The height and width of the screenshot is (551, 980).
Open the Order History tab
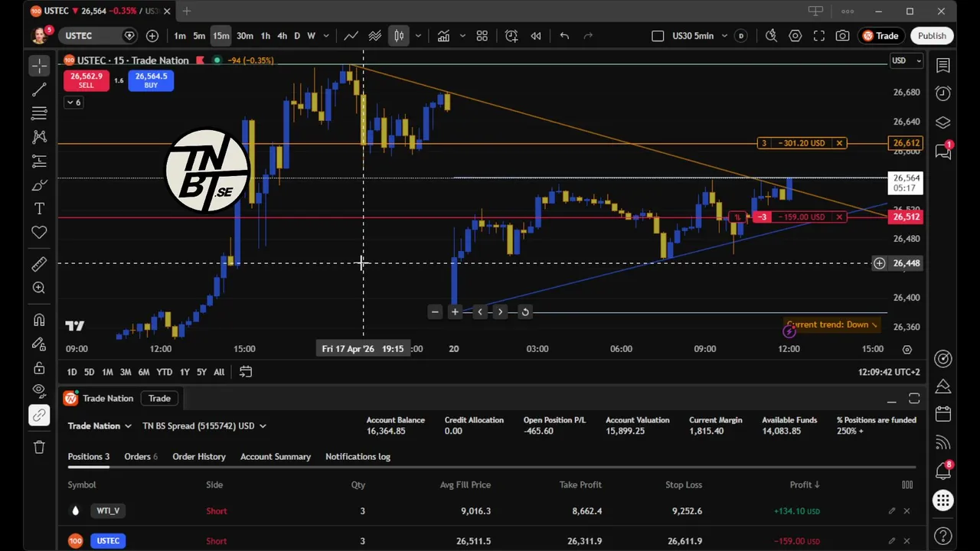199,457
